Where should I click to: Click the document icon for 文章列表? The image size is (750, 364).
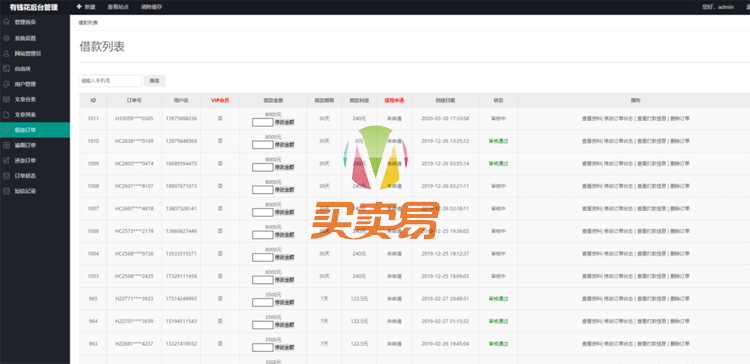(6, 114)
